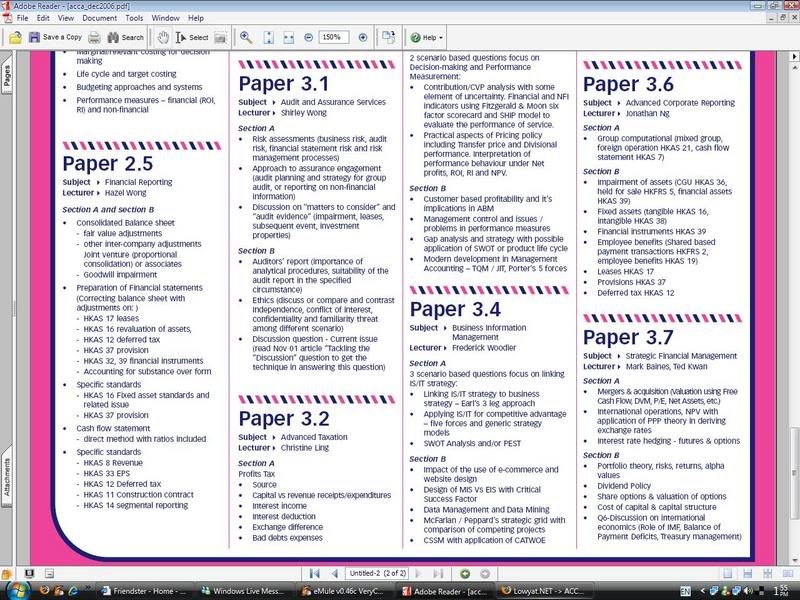The image size is (800, 600).
Task: Select the Zoom In magnifier tool
Action: [246, 37]
